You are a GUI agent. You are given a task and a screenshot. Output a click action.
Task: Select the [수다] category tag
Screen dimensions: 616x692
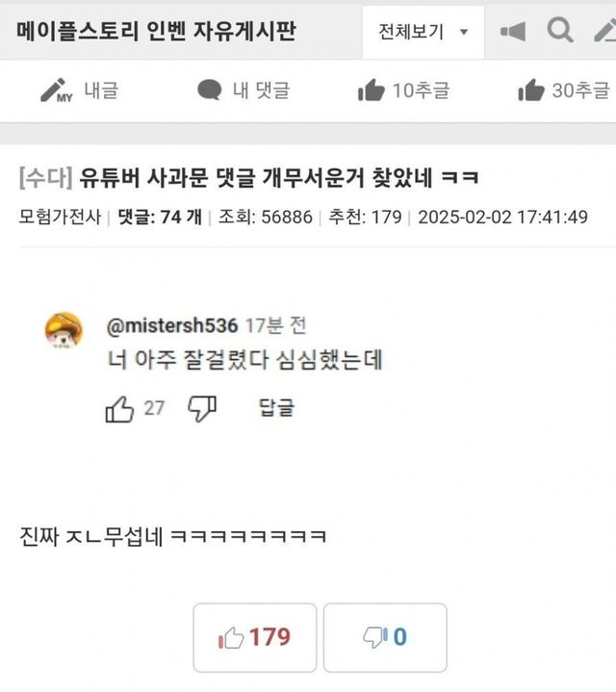pyautogui.click(x=45, y=178)
